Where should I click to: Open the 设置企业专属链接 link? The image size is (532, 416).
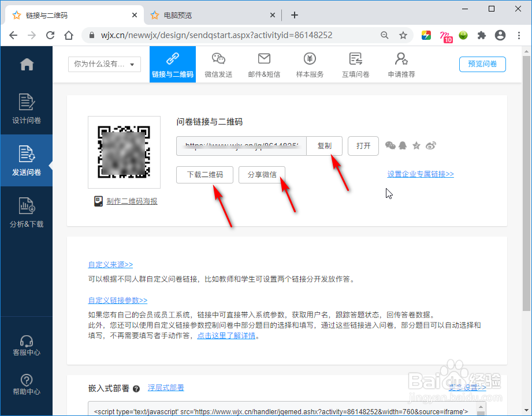tap(421, 174)
